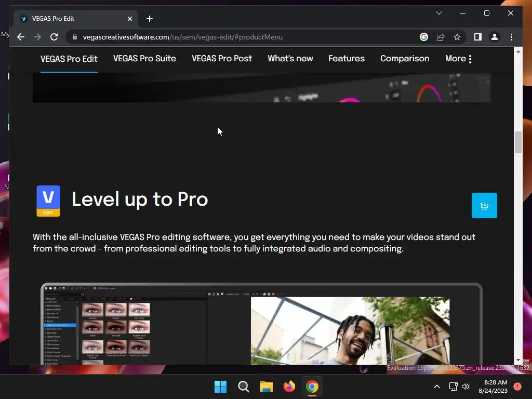Viewport: 532px width, 399px height.
Task: Click the scrollbar up arrow
Action: (x=518, y=51)
